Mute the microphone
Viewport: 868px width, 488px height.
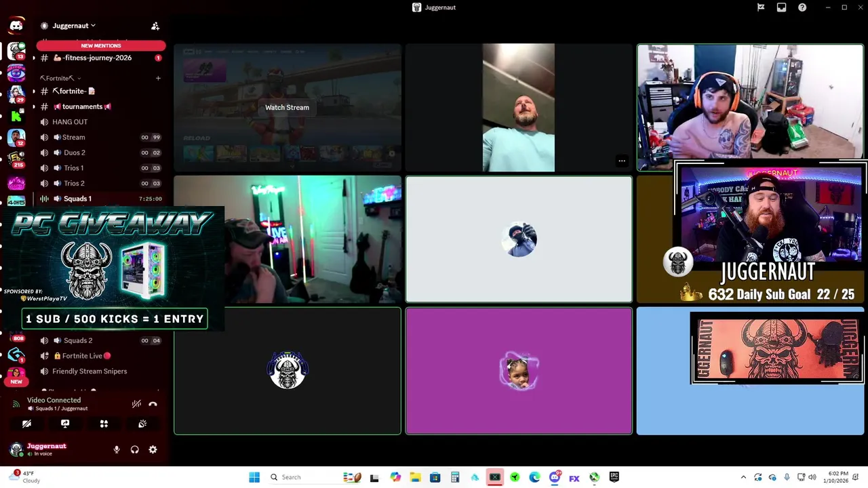point(117,449)
